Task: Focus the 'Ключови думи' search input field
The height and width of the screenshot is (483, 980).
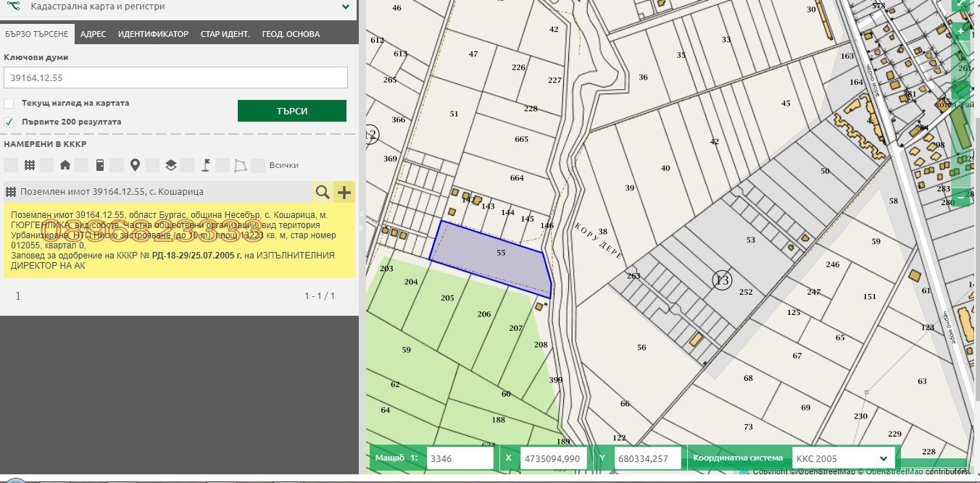Action: [175, 77]
